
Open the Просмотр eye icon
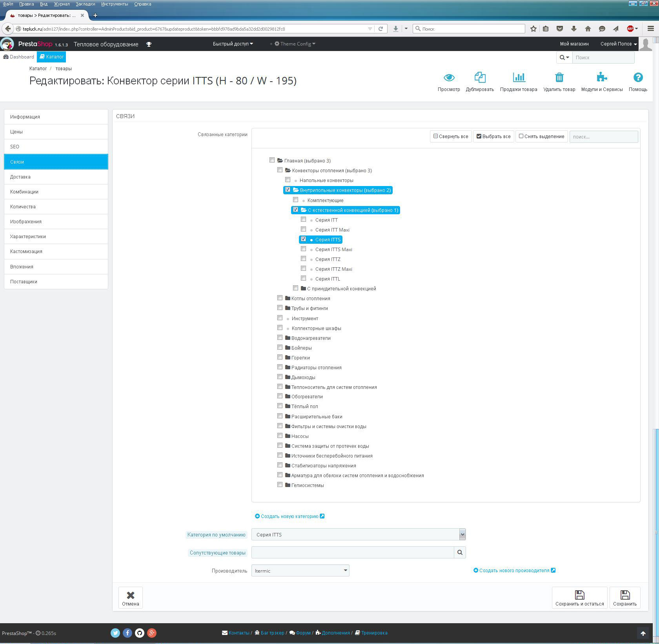click(x=449, y=78)
